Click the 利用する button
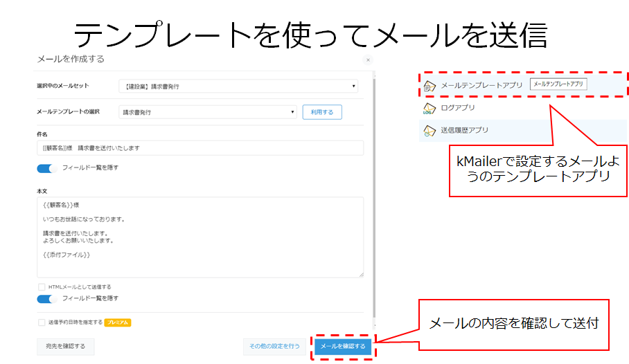 coord(322,112)
